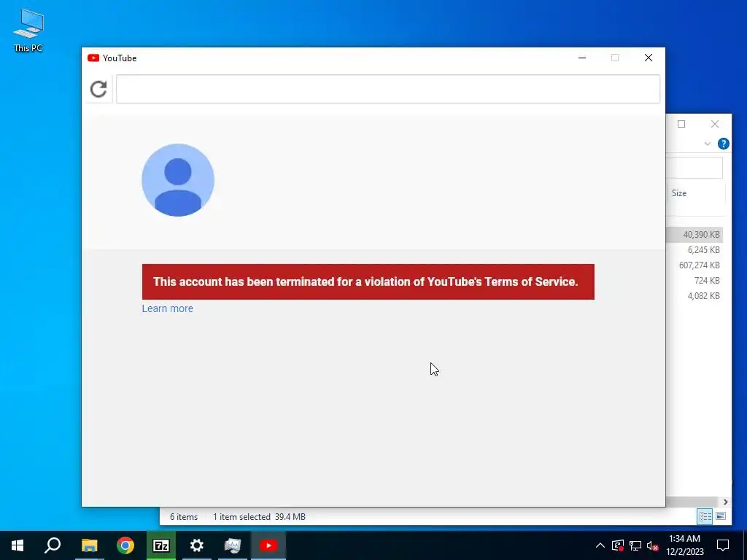Screen dimensions: 747x560
Task: Switch File Explorer to large icons view
Action: tap(721, 517)
